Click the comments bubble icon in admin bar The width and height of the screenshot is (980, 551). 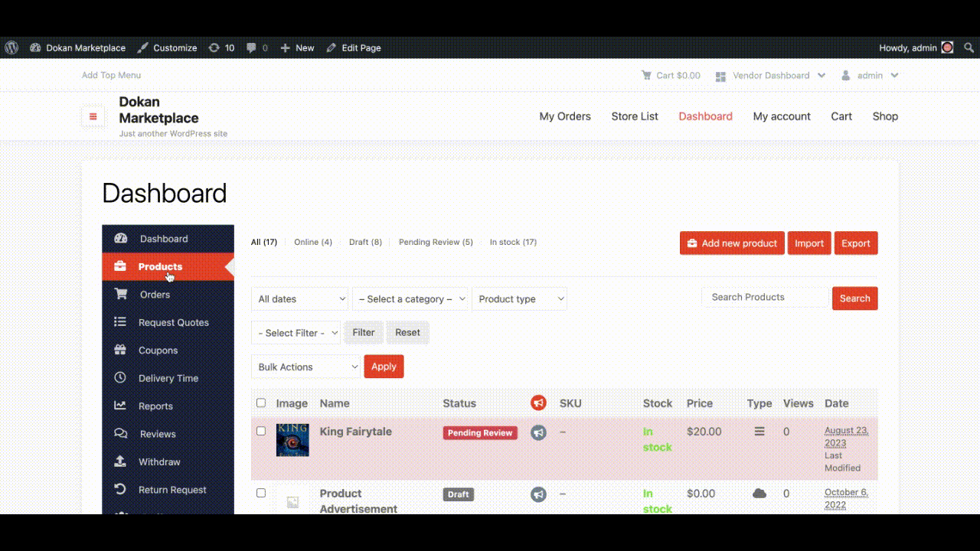[x=251, y=47]
